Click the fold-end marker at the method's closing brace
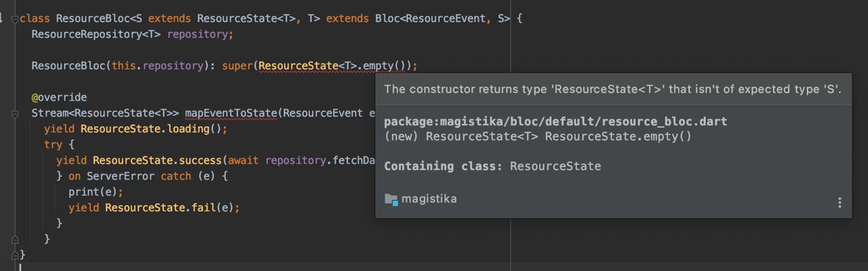This screenshot has height=271, width=868. [x=14, y=239]
